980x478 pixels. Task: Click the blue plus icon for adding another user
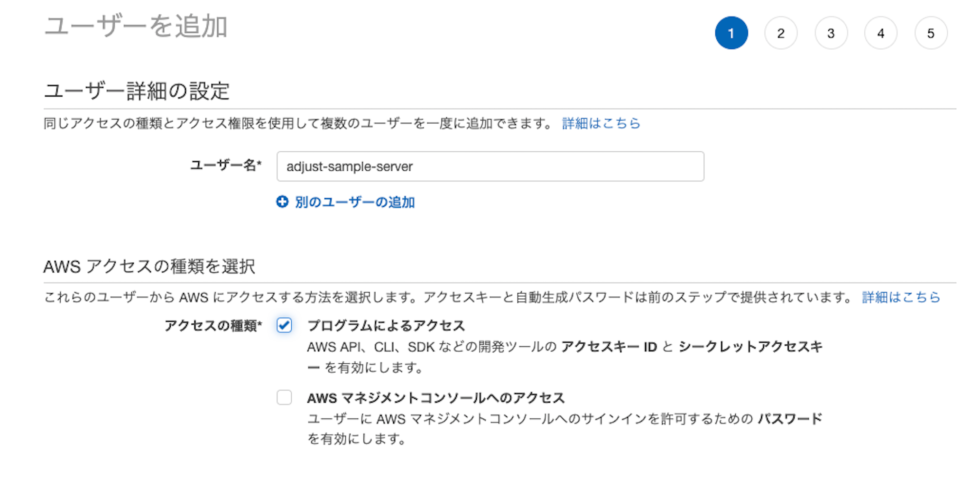(x=282, y=202)
